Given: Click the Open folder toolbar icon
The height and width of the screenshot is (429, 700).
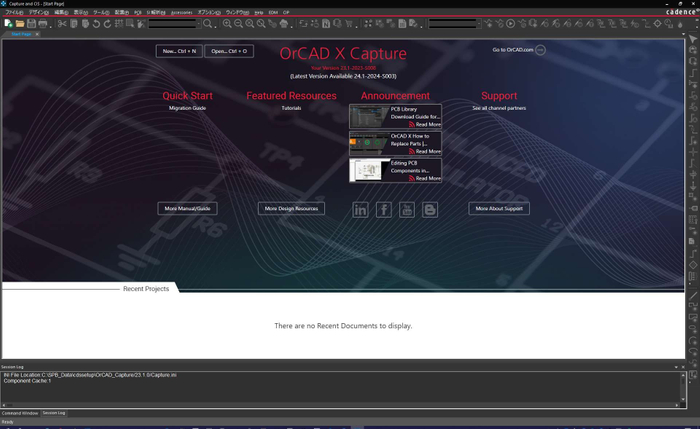Looking at the screenshot, I should 20,23.
